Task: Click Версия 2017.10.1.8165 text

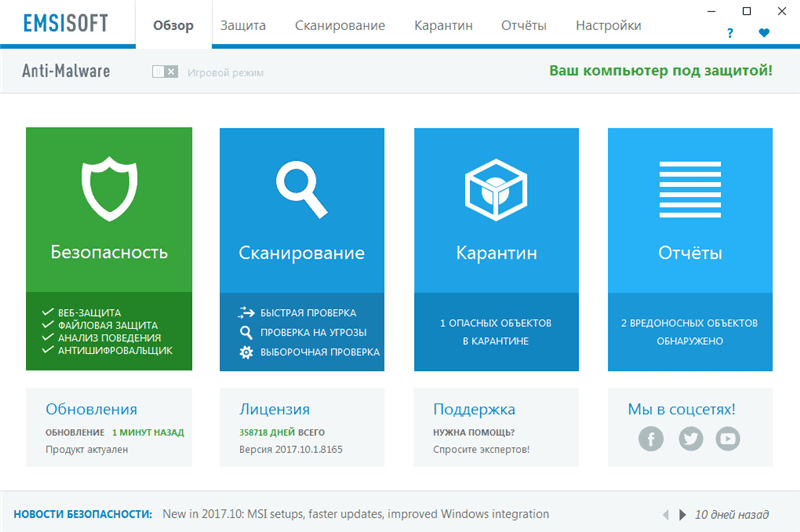Action: [x=291, y=449]
